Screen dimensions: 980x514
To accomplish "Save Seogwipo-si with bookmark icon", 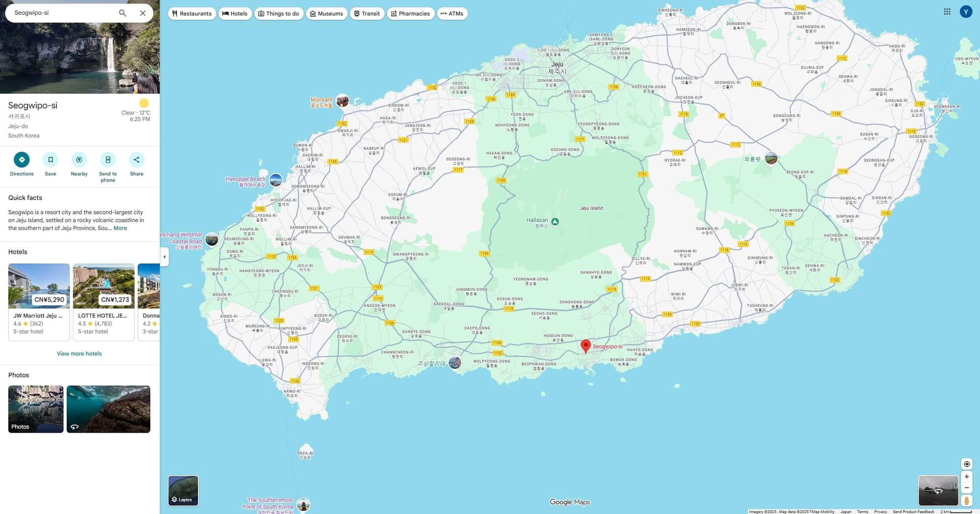I will click(50, 160).
